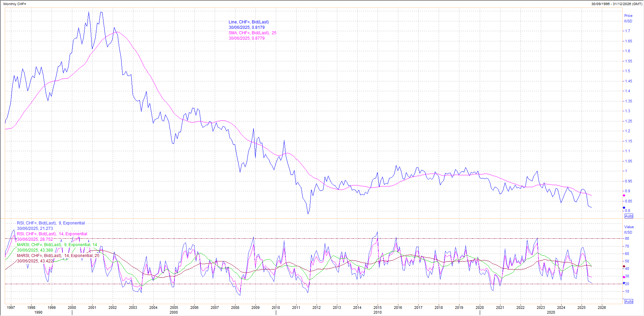The width and height of the screenshot is (644, 316).
Task: Click the 0.95 label on the price axis
Action: (629, 181)
